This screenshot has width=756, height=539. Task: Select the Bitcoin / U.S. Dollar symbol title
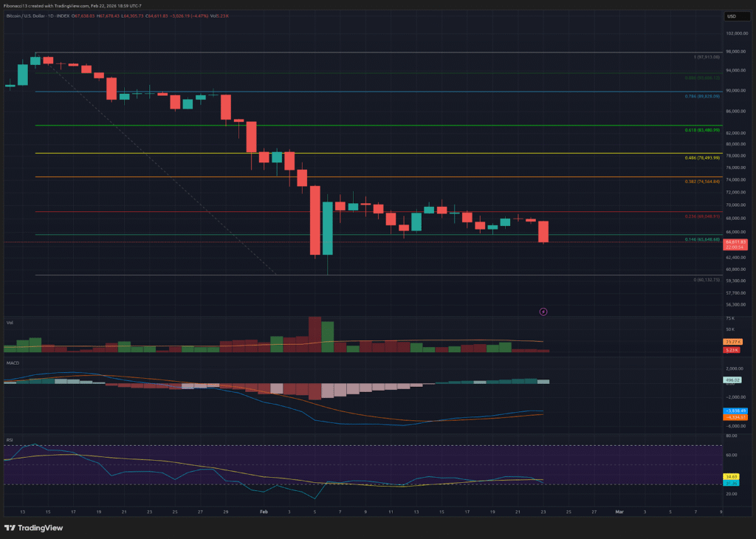pyautogui.click(x=26, y=16)
